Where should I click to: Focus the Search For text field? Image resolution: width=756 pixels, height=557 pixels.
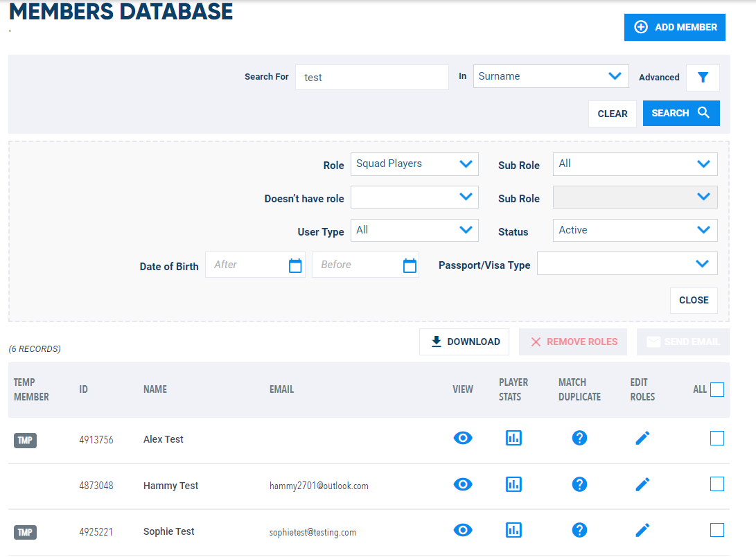(371, 77)
